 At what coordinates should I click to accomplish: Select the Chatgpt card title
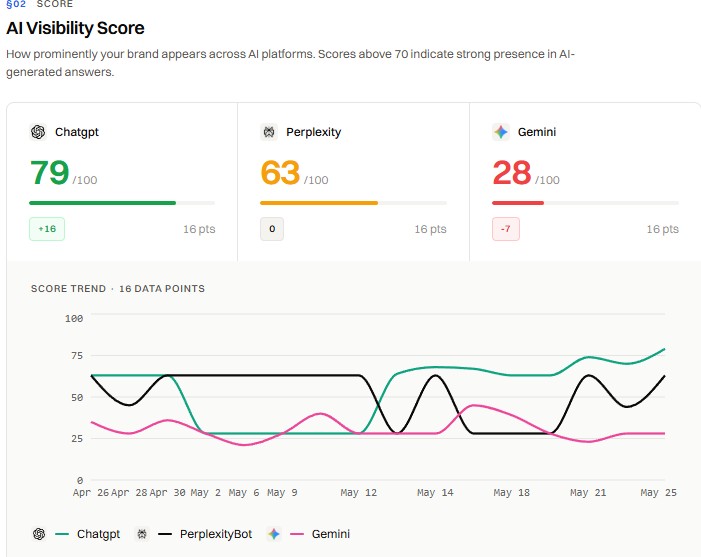pos(76,132)
